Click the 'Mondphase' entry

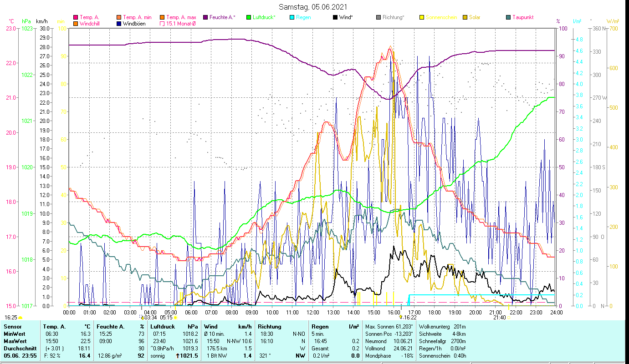tap(389, 356)
